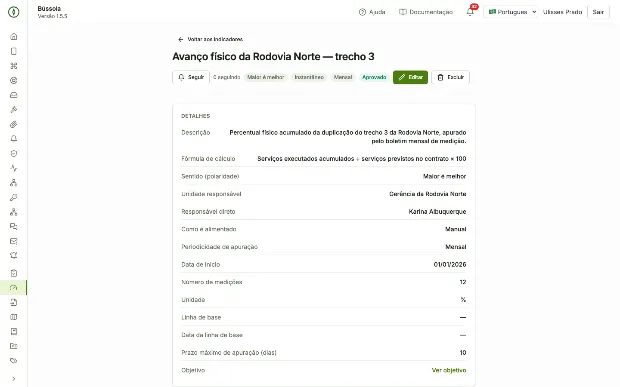Click the back arrow beside Voltar
This screenshot has height=387, width=620.
tap(180, 40)
